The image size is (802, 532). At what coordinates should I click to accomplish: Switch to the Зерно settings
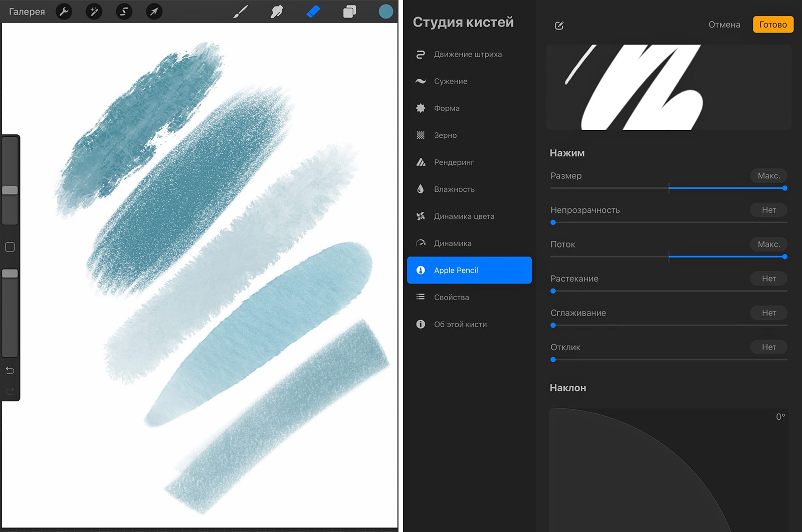[x=445, y=135]
